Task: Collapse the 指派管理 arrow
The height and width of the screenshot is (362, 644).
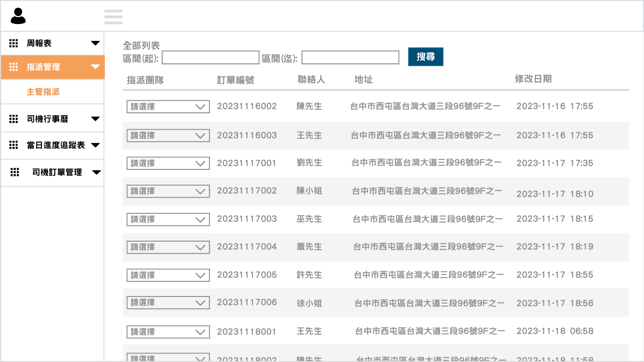Action: click(x=95, y=67)
